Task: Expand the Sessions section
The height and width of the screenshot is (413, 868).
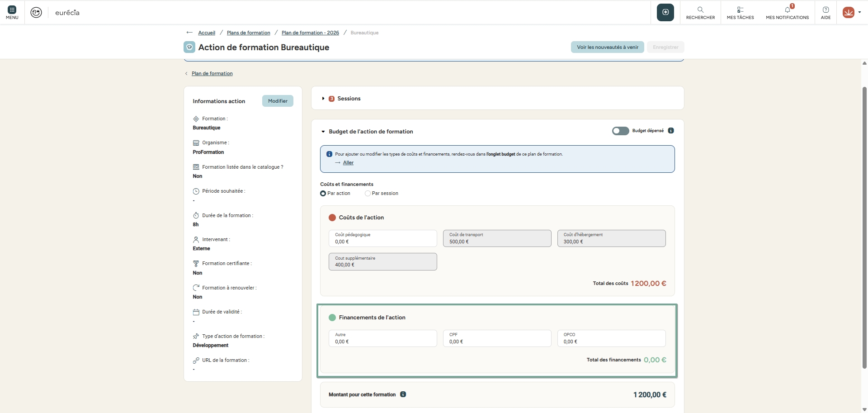Action: pos(323,99)
